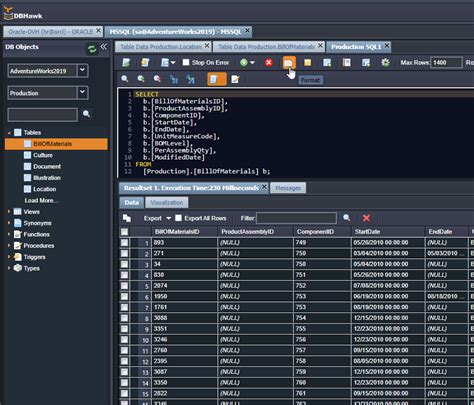Open the green gear settings icon

385,62
